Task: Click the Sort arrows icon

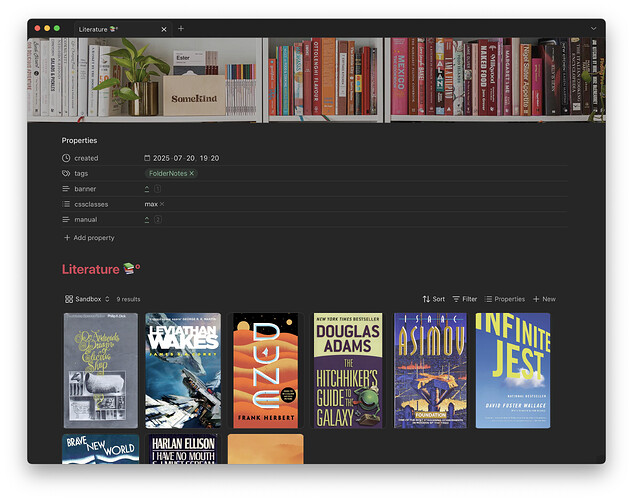Action: (426, 299)
